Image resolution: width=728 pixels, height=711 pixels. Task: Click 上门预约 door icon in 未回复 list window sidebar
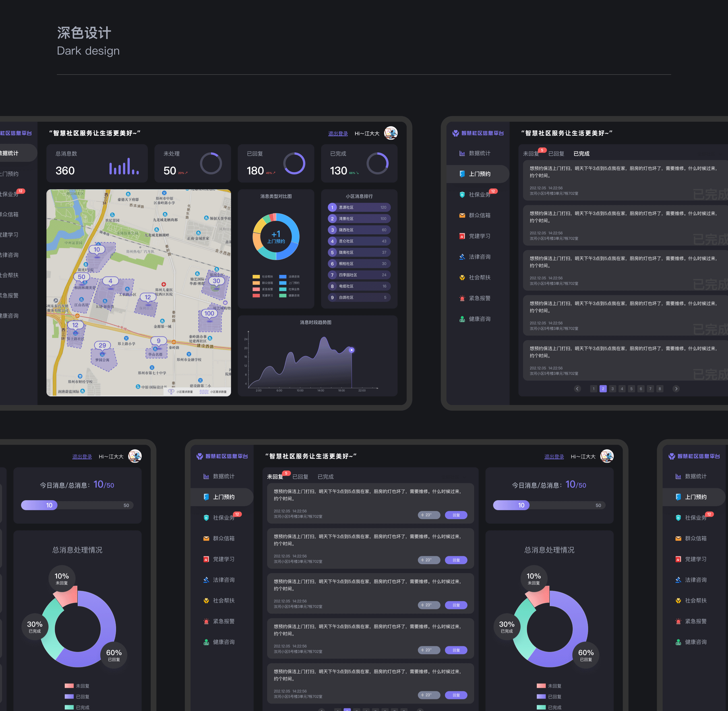pyautogui.click(x=206, y=497)
